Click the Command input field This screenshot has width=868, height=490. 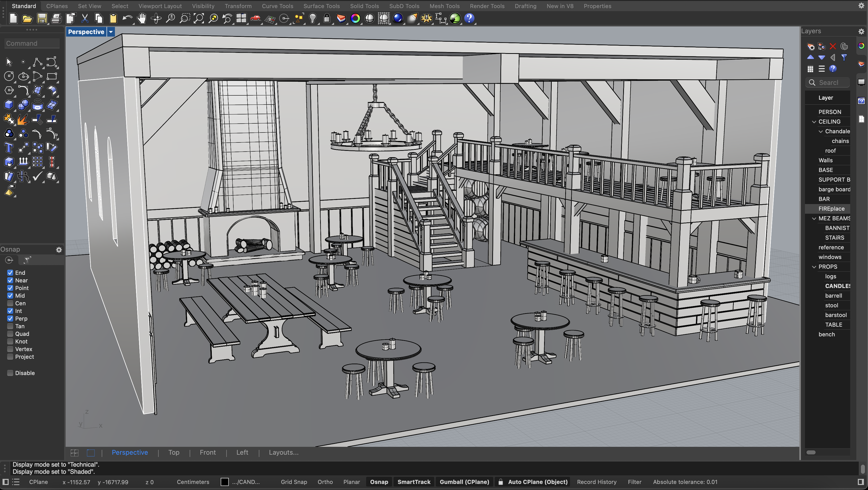[32, 43]
